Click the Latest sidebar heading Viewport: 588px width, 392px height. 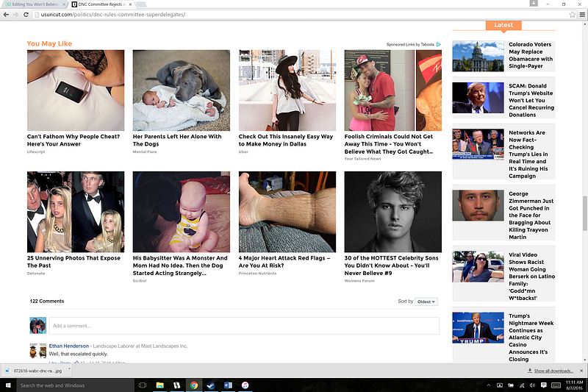(x=503, y=25)
